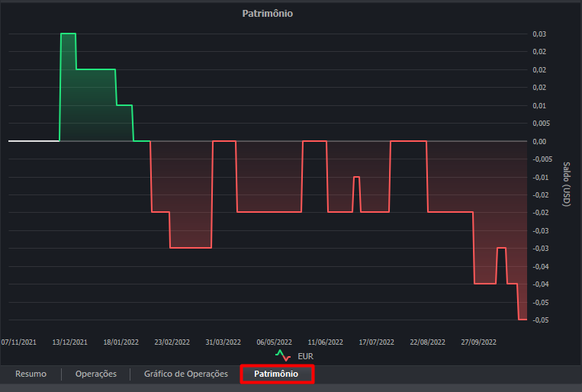This screenshot has height=392, width=582.
Task: Click the 23/02/2022 date label
Action: [x=172, y=342]
